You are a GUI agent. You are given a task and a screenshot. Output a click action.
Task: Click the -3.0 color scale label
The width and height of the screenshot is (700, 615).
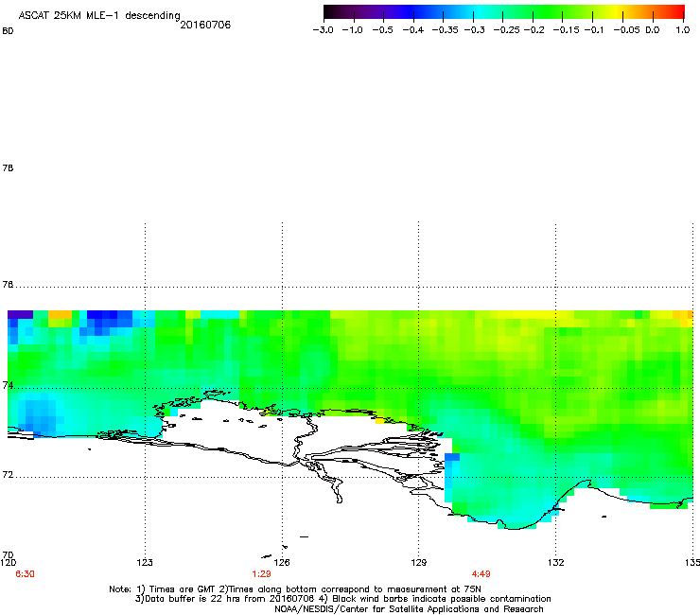tap(323, 30)
